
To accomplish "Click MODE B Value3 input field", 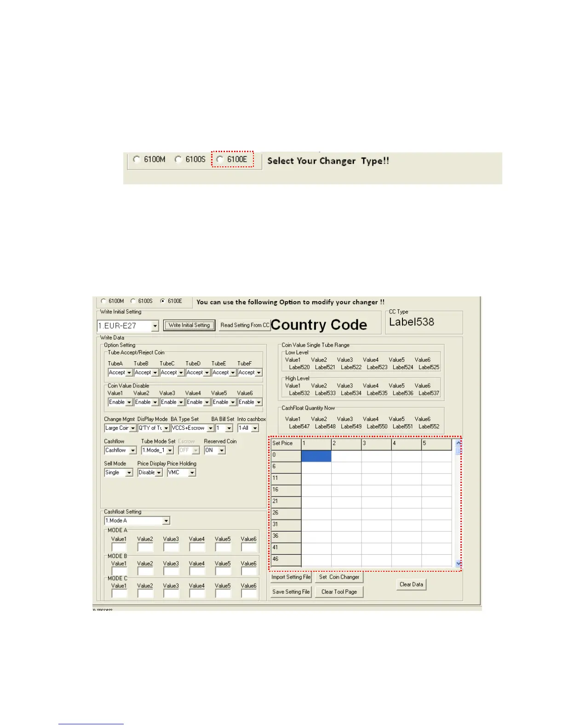I will point(171,571).
